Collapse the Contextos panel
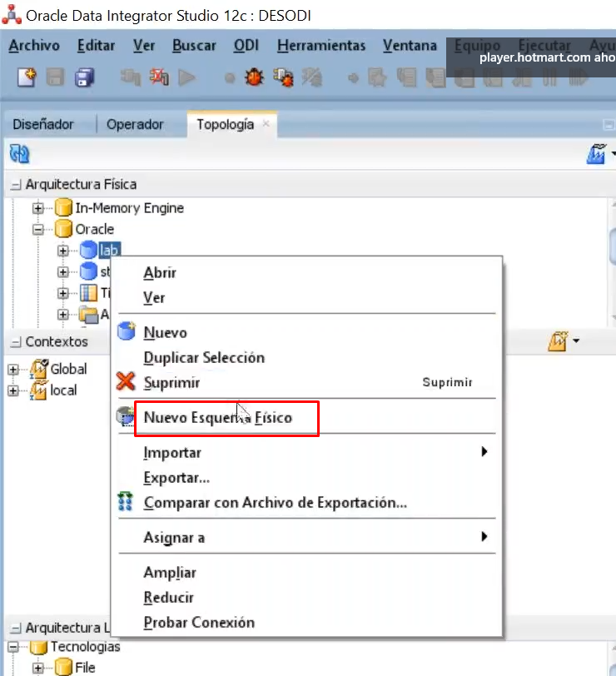Image resolution: width=616 pixels, height=676 pixels. (x=16, y=342)
